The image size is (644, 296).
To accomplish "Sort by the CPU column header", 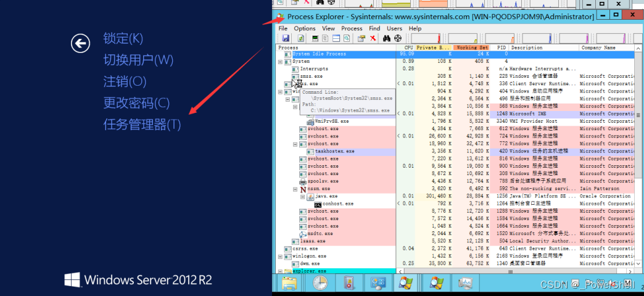I will coord(406,47).
